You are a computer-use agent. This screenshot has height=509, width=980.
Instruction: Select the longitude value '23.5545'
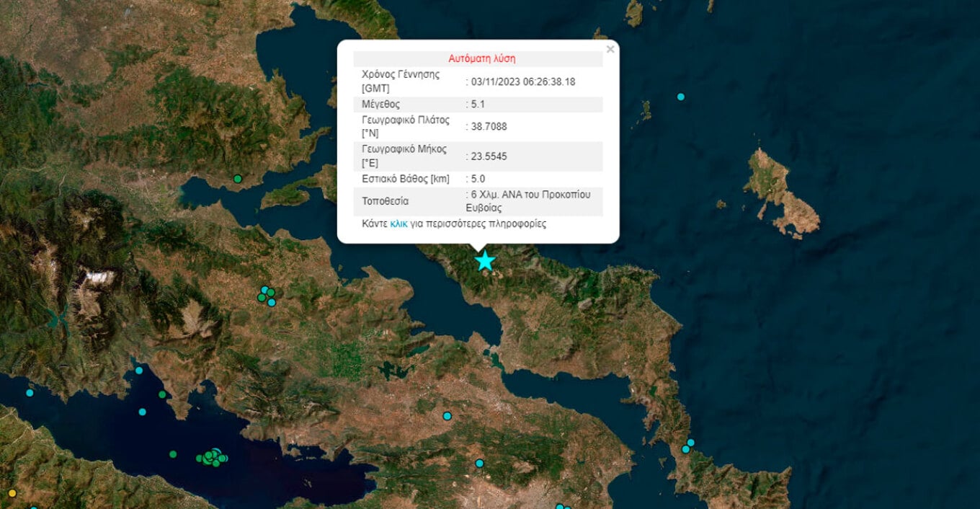pyautogui.click(x=489, y=156)
